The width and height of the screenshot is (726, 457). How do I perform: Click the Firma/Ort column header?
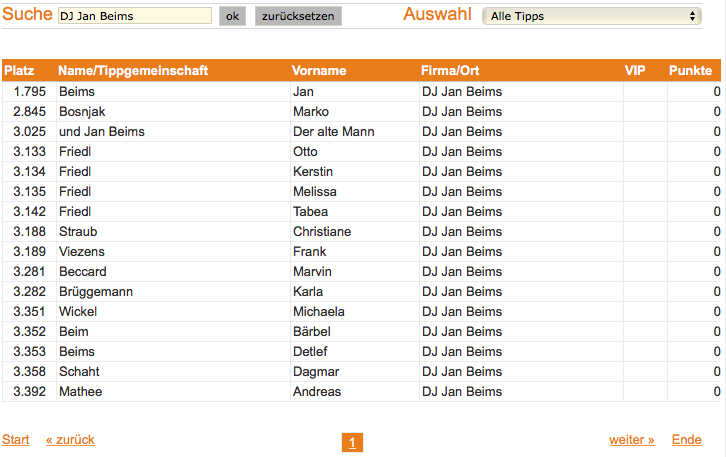(x=450, y=70)
